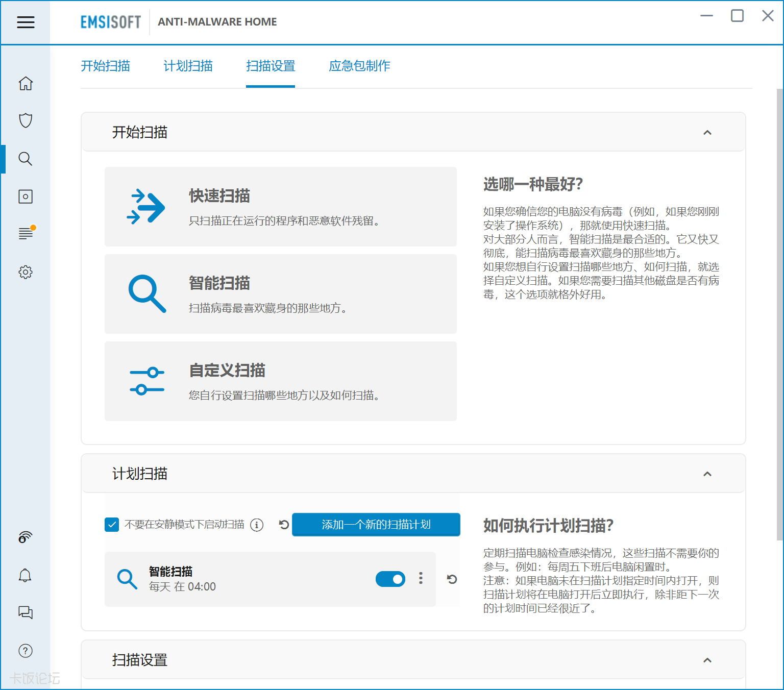Start 快速扫描 quick scan
This screenshot has width=784, height=690.
click(280, 207)
